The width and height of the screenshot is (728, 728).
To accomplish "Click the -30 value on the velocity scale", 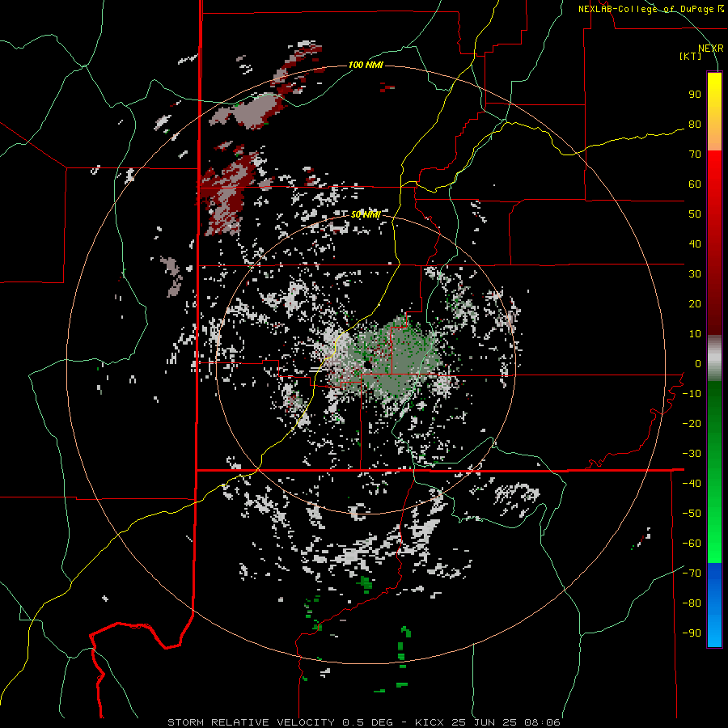I will [692, 454].
